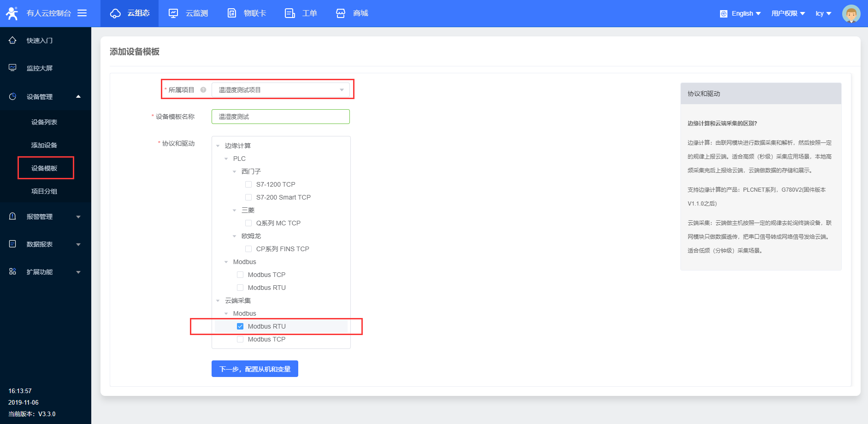
Task: Click the 物联卡 SIM card icon
Action: pos(232,13)
